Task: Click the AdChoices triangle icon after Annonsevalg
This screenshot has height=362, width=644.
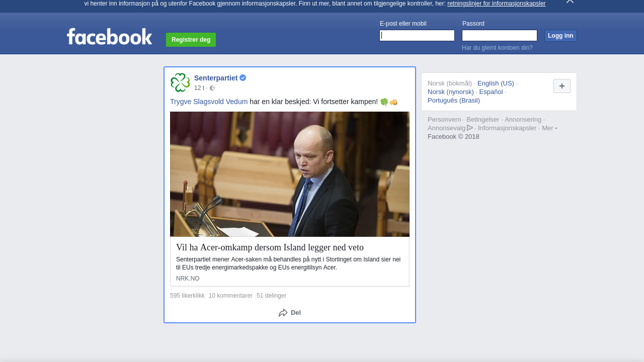Action: point(470,128)
